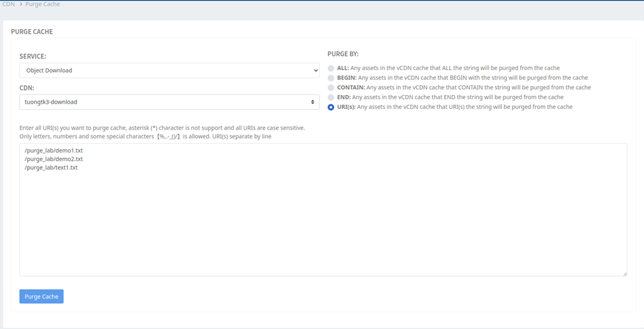Image resolution: width=644 pixels, height=329 pixels.
Task: Choose the BEGIN purge option
Action: (331, 78)
